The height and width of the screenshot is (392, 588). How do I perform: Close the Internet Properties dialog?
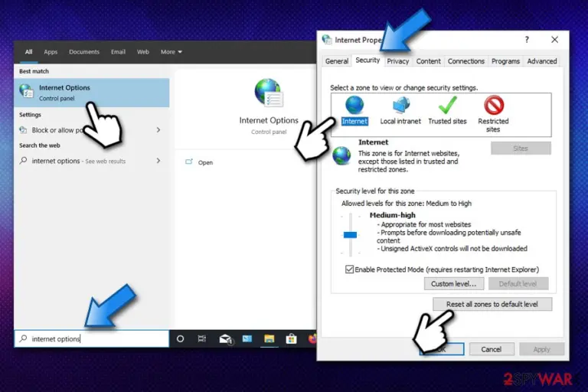pyautogui.click(x=554, y=39)
